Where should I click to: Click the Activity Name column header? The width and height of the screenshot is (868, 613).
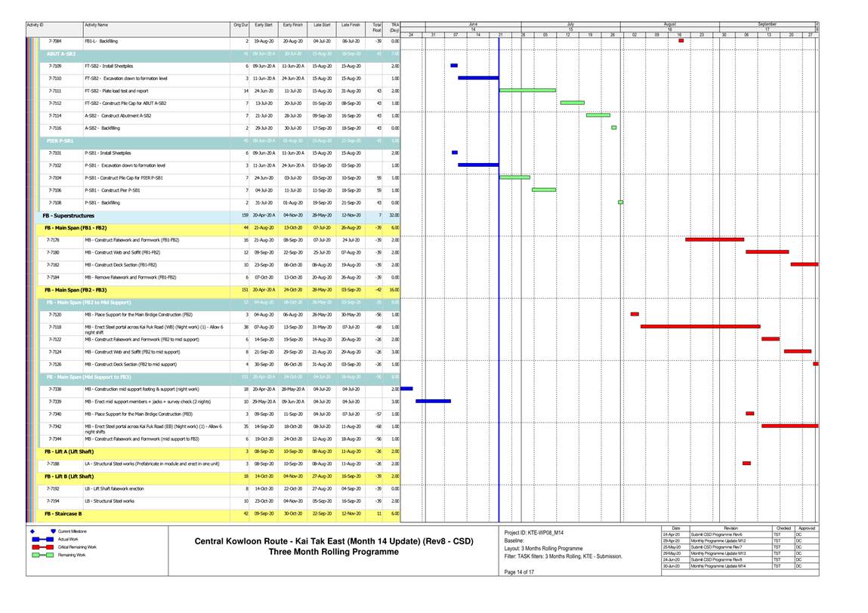tap(96, 25)
